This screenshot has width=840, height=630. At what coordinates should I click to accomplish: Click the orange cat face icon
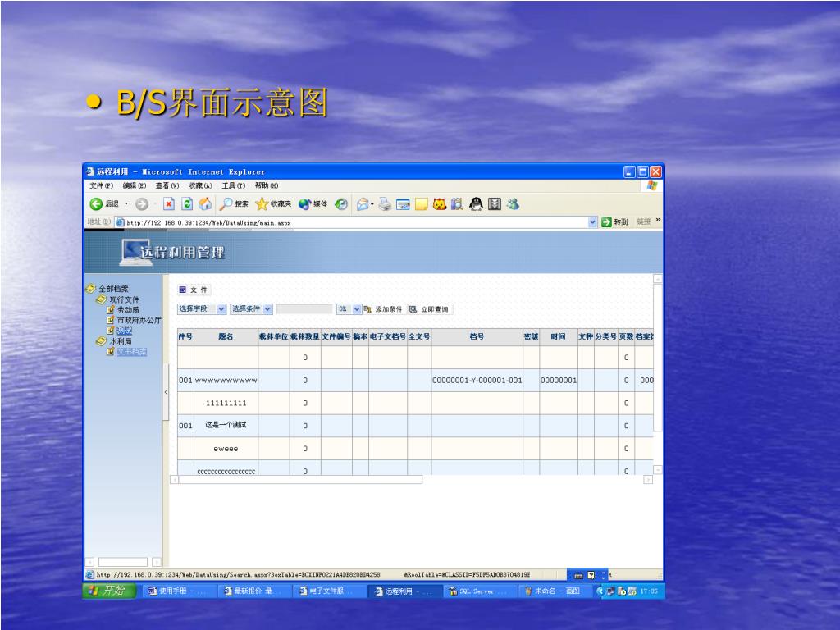coord(440,204)
